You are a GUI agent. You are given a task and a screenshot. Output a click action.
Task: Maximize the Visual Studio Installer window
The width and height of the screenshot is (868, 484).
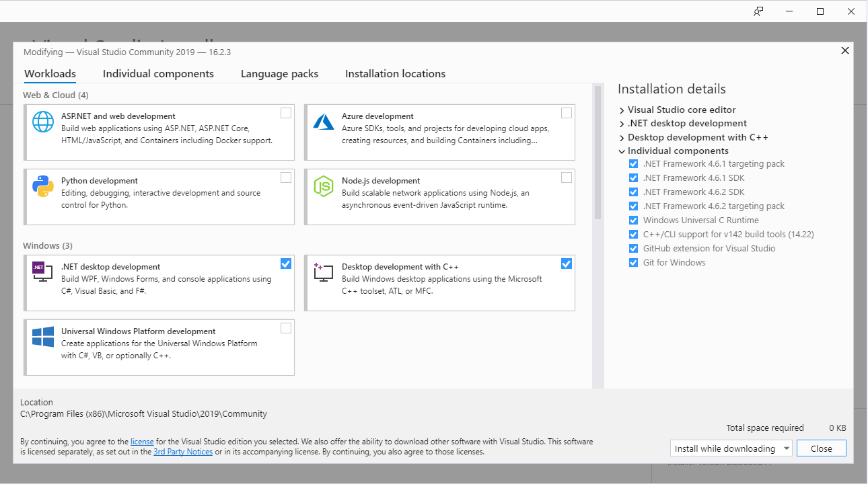[x=820, y=11]
